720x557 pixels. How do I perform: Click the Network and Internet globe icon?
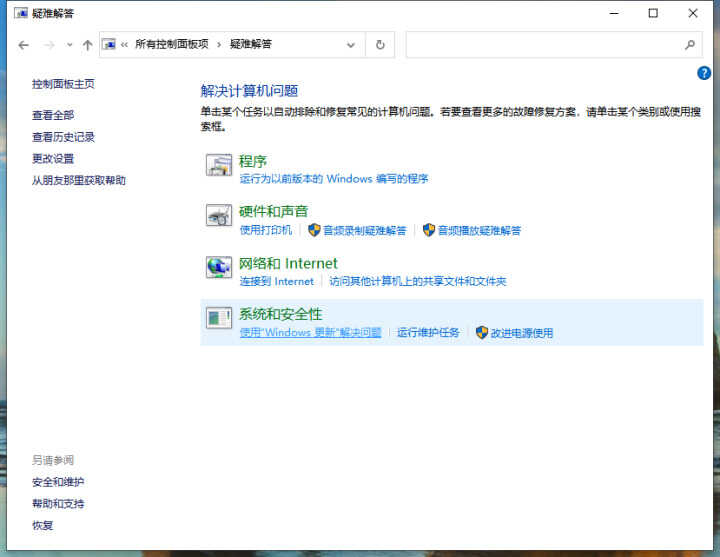219,267
